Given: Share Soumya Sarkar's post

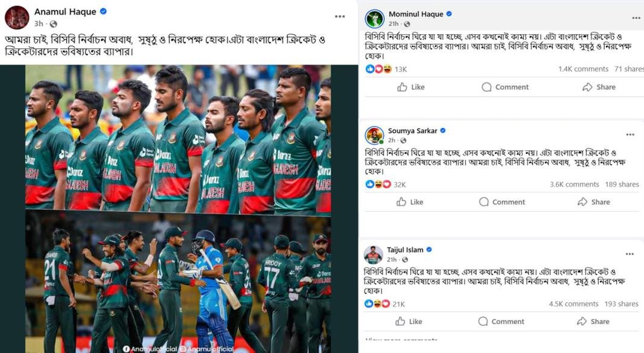Looking at the screenshot, I should click(594, 202).
